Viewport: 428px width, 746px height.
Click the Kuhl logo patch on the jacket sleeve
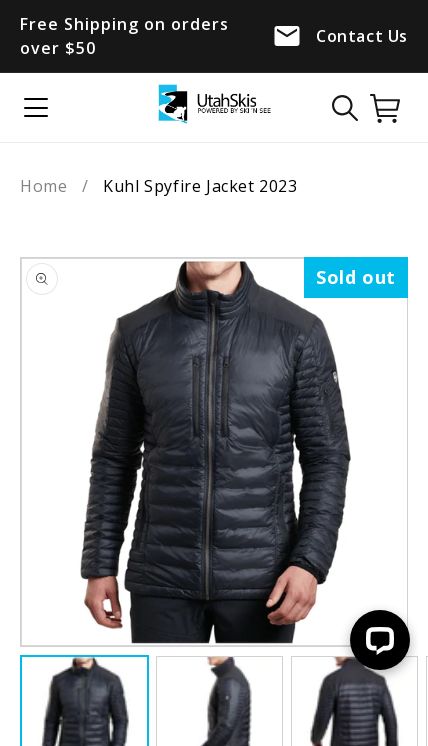point(334,378)
